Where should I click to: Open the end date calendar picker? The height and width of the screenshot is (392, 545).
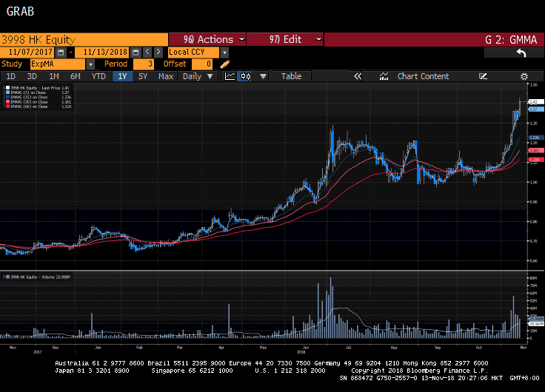[x=136, y=52]
